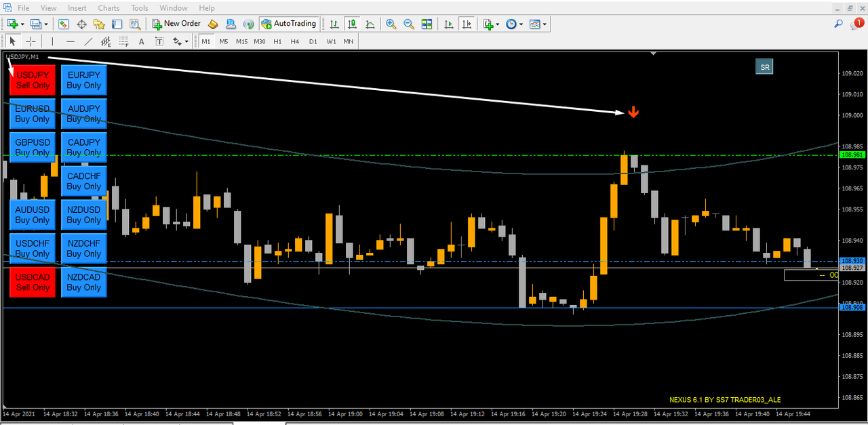
Task: Expand the indicators dropdown arrow
Action: [498, 24]
